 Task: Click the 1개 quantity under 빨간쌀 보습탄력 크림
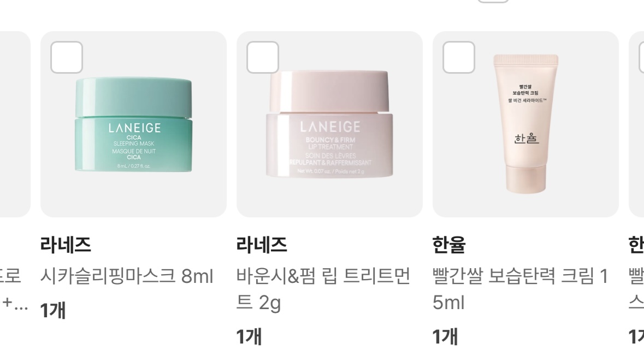(445, 336)
